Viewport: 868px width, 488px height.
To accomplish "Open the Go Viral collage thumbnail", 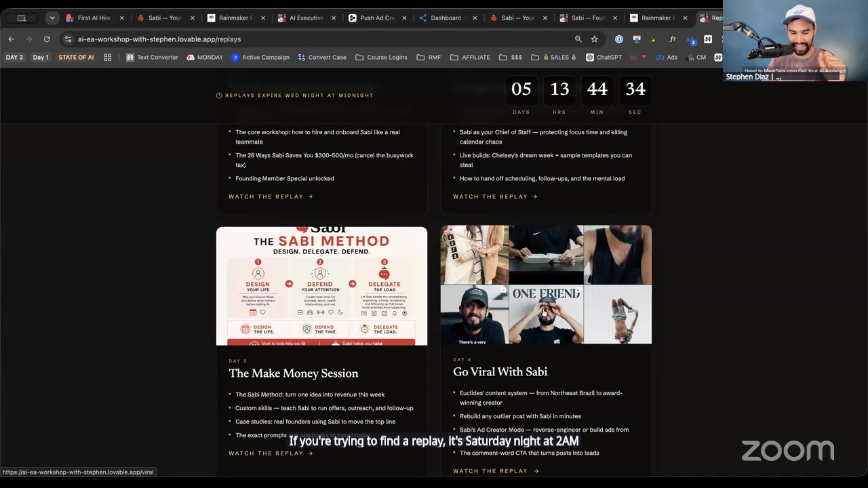I will point(546,285).
